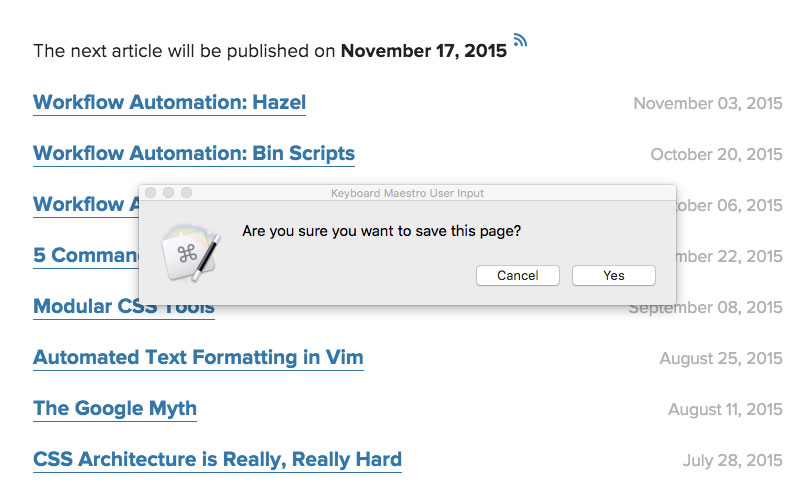
Task: Click the November 03, 2015 date
Action: click(x=707, y=103)
